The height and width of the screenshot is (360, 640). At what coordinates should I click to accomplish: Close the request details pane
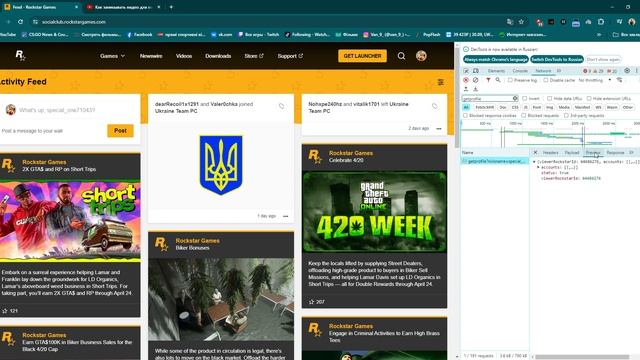coord(536,152)
